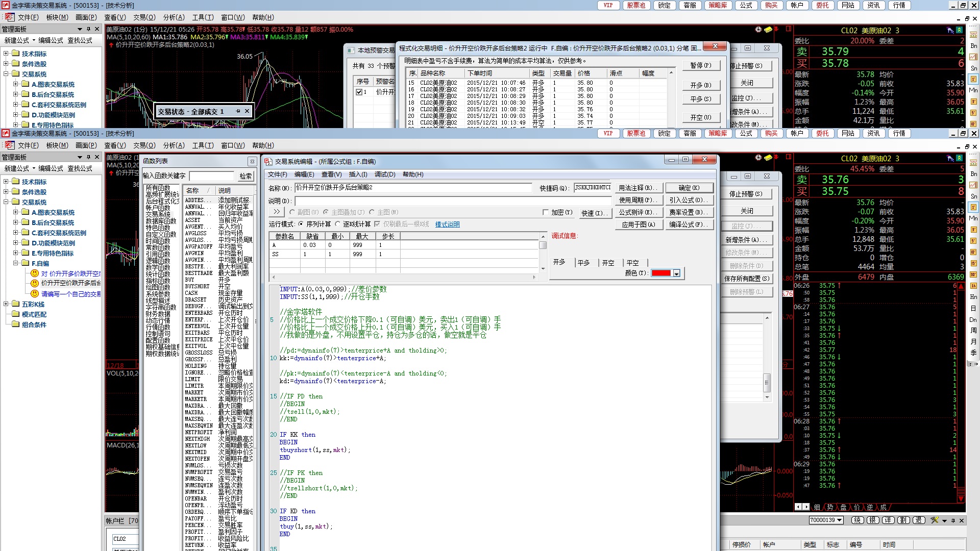Select 副图(U) radio option
The width and height of the screenshot is (980, 551).
[x=292, y=212]
